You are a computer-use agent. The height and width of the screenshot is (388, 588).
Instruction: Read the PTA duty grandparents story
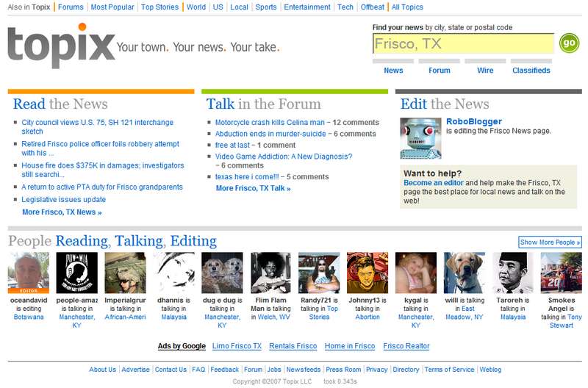click(102, 187)
